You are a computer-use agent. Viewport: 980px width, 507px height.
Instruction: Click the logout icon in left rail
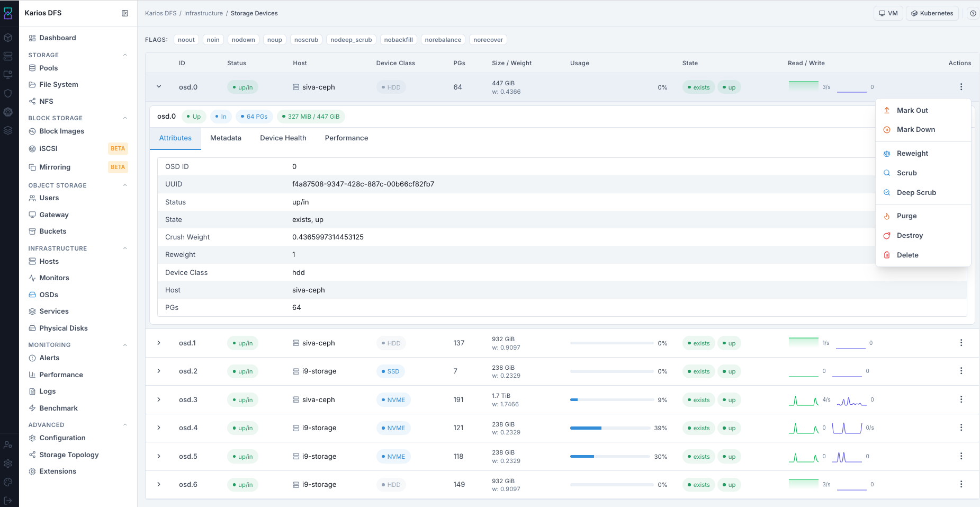click(x=8, y=501)
